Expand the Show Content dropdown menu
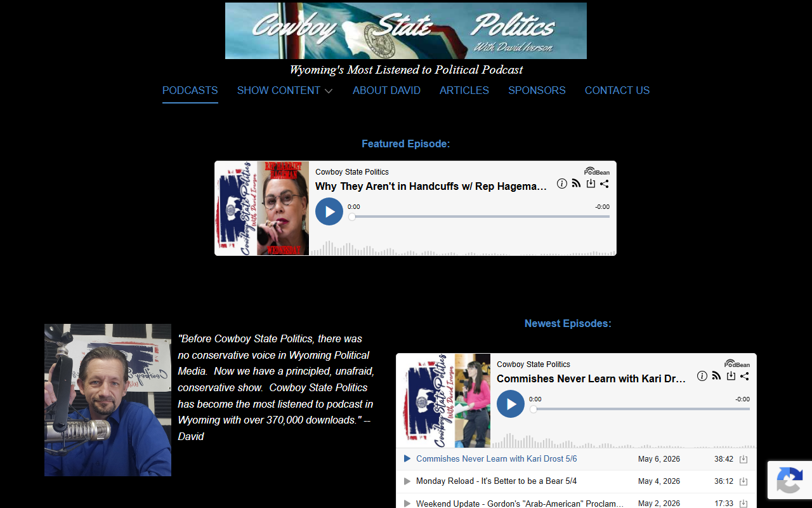Image resolution: width=812 pixels, height=508 pixels. [x=285, y=90]
